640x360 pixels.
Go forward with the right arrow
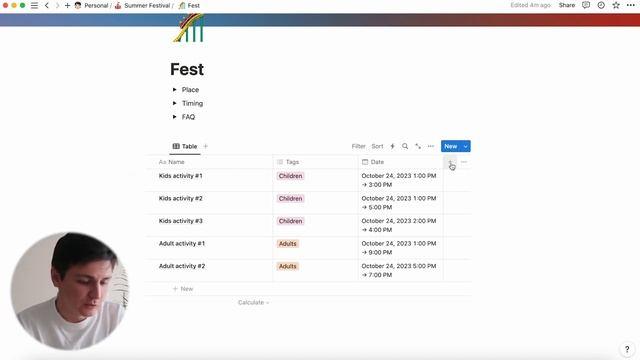tap(57, 5)
